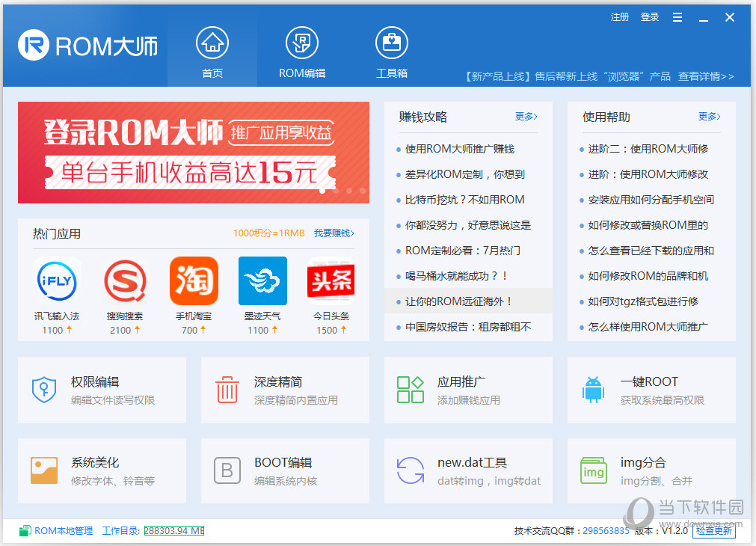Click the 检查更新 button
The width and height of the screenshot is (756, 546).
click(714, 530)
